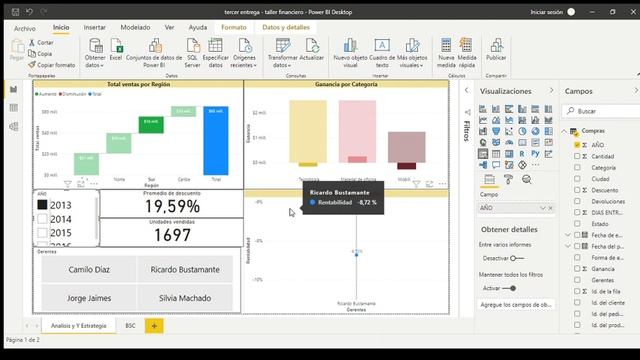
Task: Expand the Filtros pane arrow
Action: pyautogui.click(x=467, y=90)
